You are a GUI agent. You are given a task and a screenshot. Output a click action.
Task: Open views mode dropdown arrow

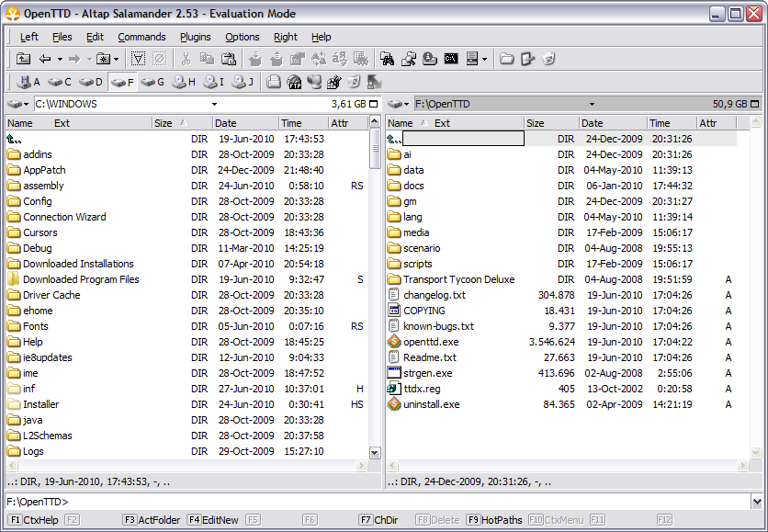click(484, 60)
